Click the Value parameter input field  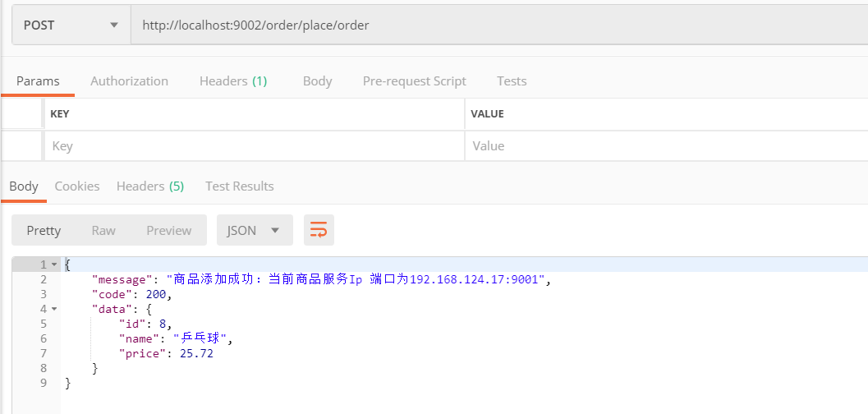[667, 146]
